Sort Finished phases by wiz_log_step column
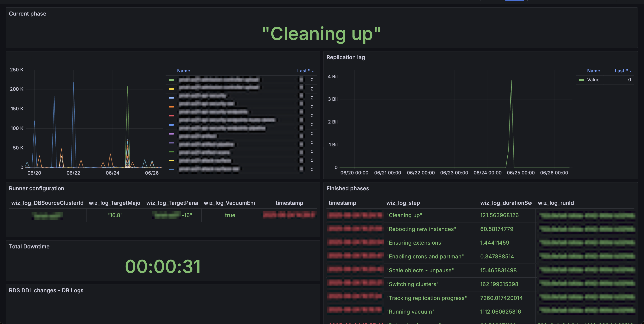The height and width of the screenshot is (324, 644). (403, 203)
